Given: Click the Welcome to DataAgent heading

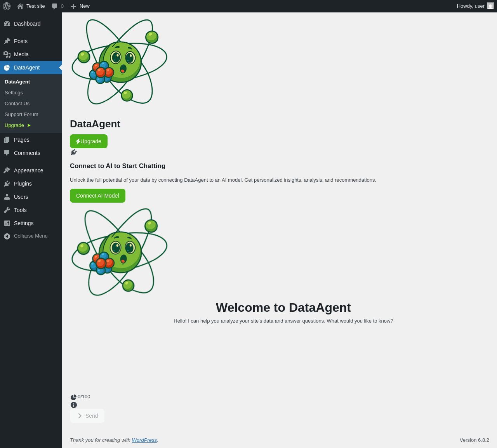Looking at the screenshot, I should coord(283,307).
